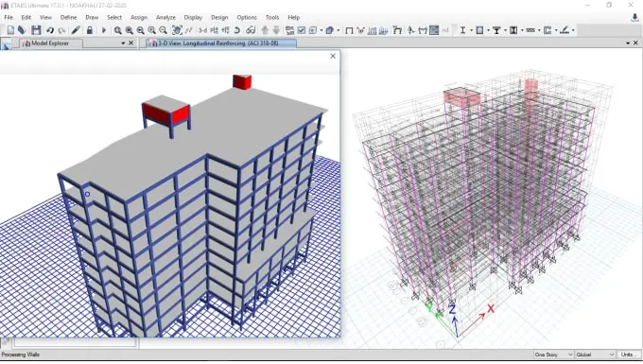Click the shear wall design icon

[547, 30]
